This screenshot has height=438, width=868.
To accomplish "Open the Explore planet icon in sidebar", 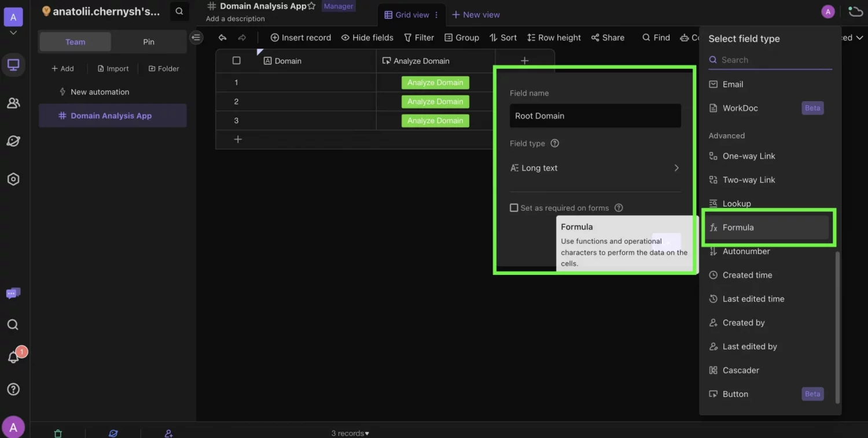I will [x=13, y=141].
